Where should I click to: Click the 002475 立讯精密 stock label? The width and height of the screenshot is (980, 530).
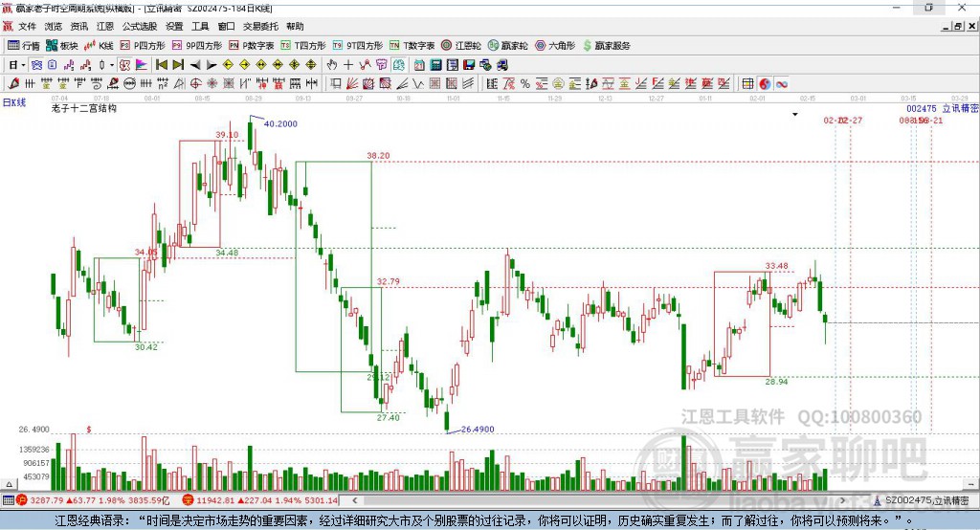(943, 109)
